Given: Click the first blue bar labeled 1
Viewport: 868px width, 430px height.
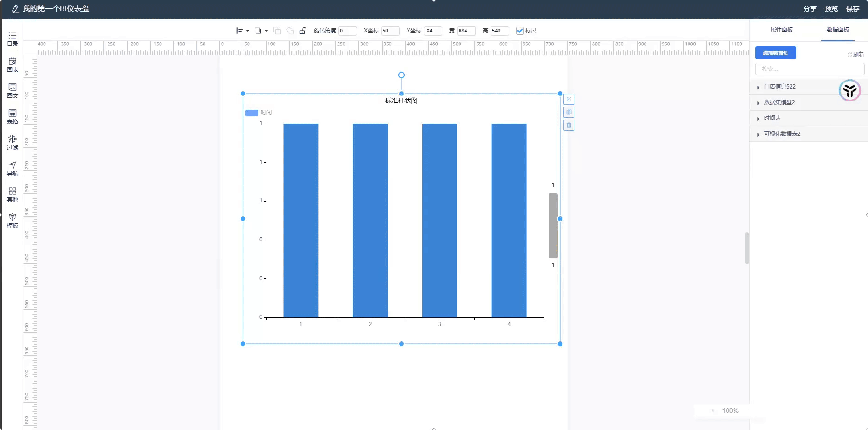Looking at the screenshot, I should (x=301, y=221).
